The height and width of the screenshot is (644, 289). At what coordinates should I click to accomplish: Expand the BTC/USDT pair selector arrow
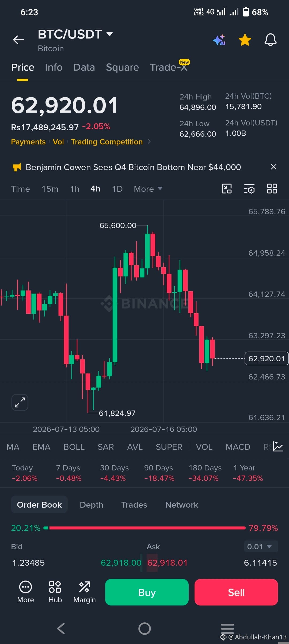tap(109, 34)
